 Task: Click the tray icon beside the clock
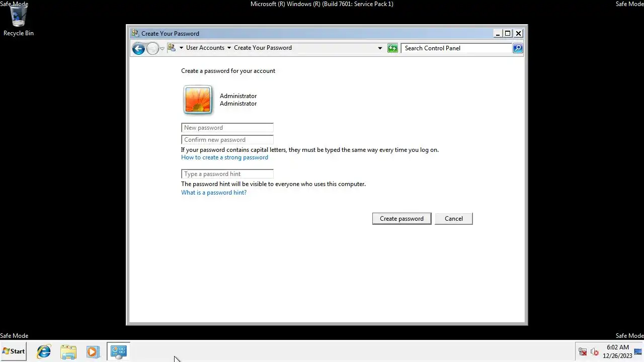637,351
